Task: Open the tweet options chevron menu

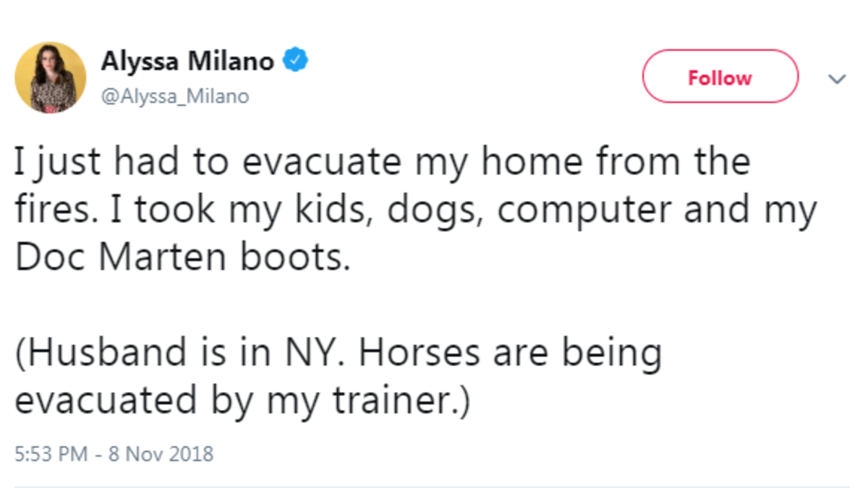Action: click(x=837, y=79)
